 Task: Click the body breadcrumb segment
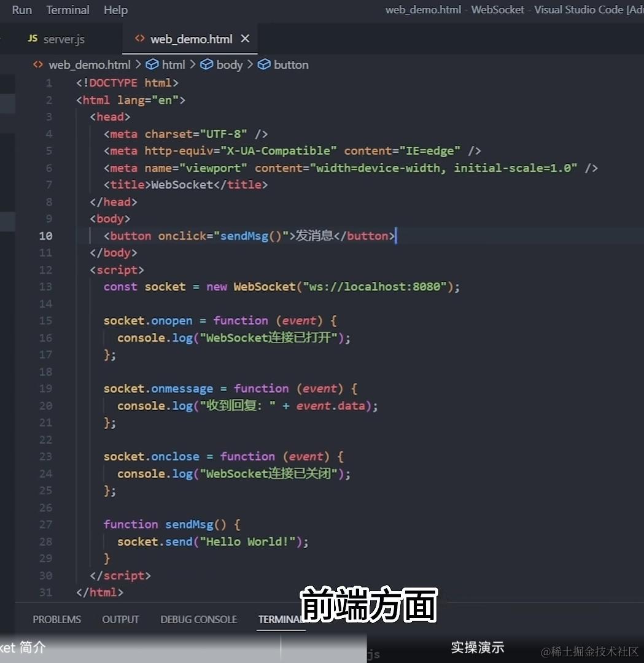[x=229, y=64]
